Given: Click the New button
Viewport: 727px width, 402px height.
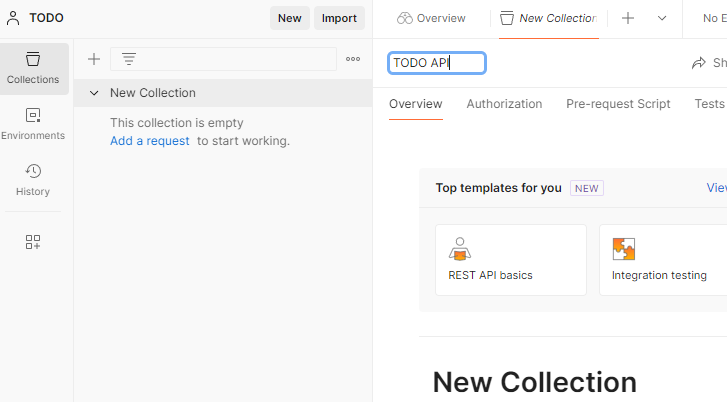Looking at the screenshot, I should tap(290, 18).
